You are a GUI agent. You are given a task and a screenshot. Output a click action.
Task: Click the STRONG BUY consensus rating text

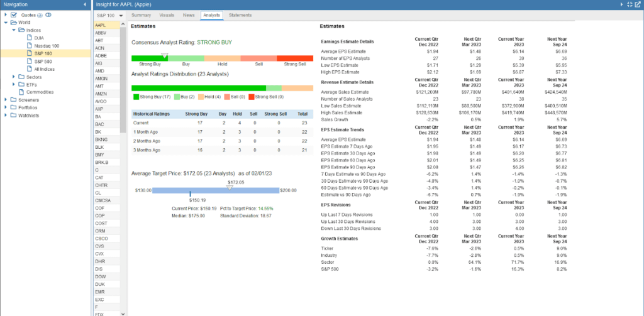[214, 42]
